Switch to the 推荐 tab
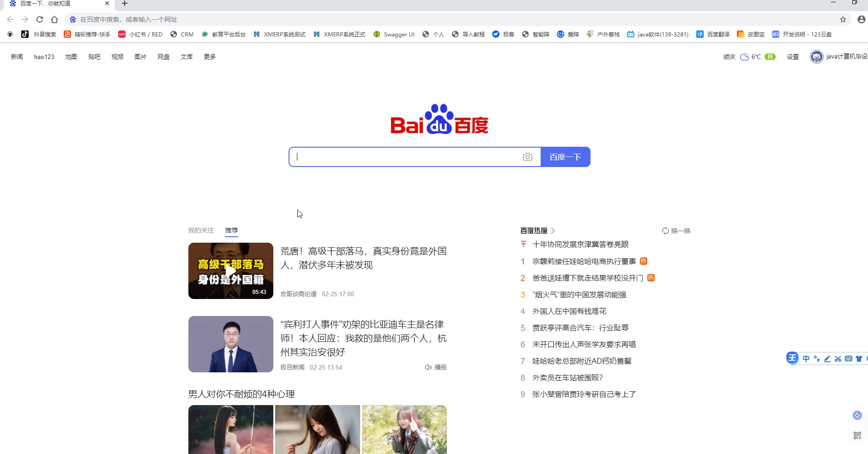Screen dimensions: 868x454 [x=231, y=230]
